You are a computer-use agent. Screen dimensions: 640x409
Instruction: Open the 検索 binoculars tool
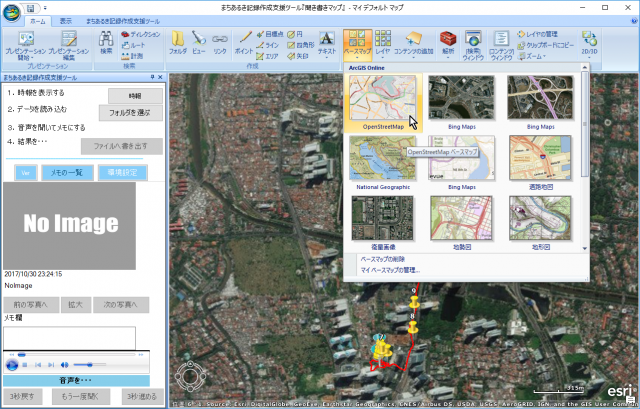pyautogui.click(x=106, y=42)
